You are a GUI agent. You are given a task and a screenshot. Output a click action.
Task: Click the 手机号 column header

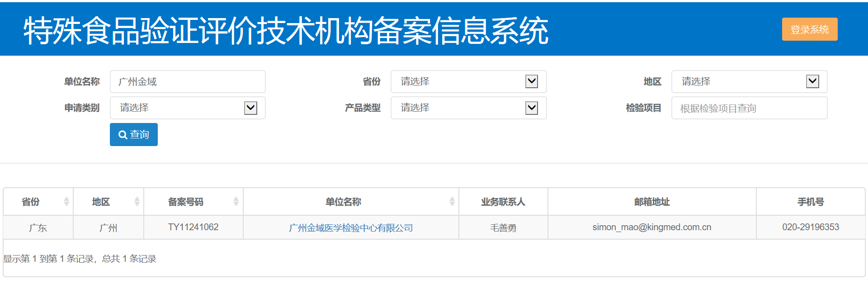coord(811,202)
